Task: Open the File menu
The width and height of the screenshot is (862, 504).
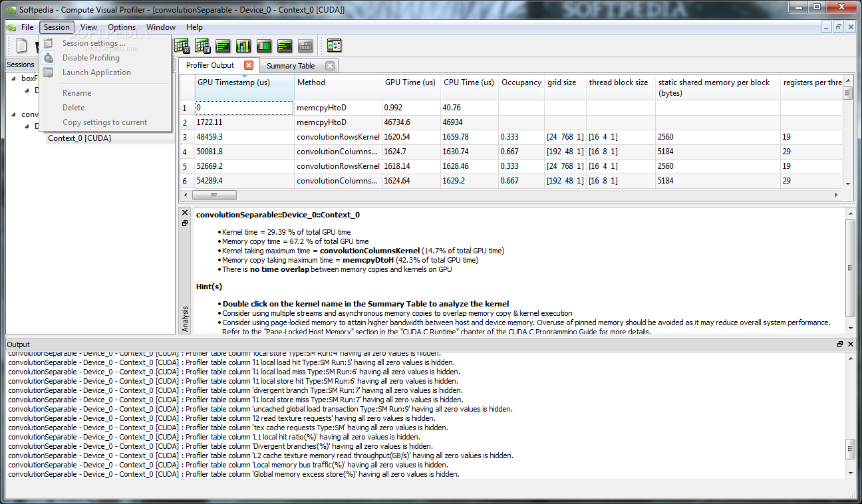Action: tap(27, 27)
